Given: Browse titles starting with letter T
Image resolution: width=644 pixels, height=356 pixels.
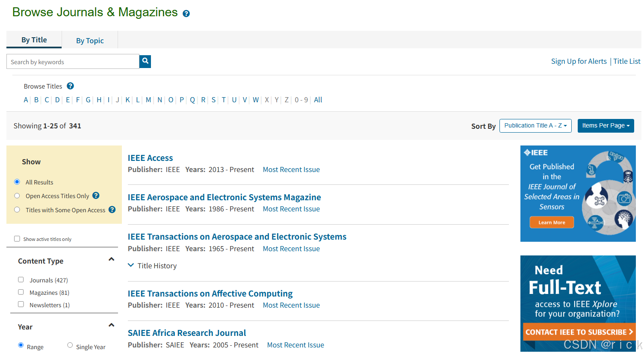Looking at the screenshot, I should [x=224, y=100].
